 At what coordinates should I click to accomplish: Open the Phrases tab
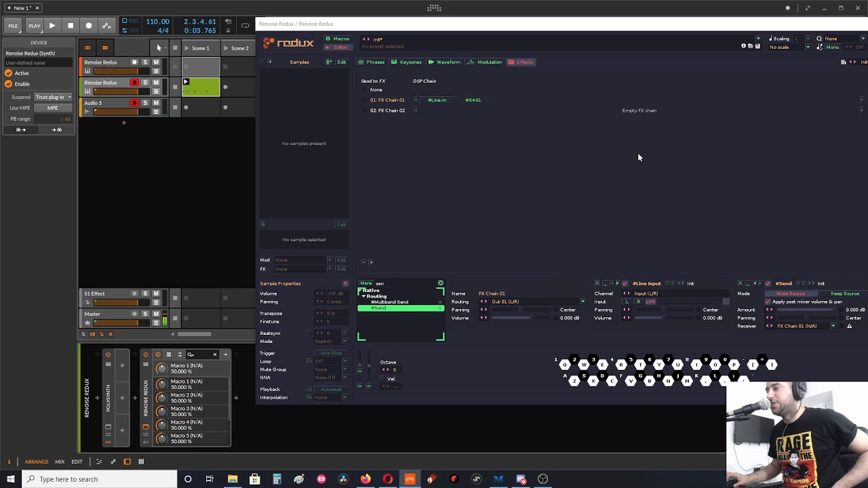point(372,62)
